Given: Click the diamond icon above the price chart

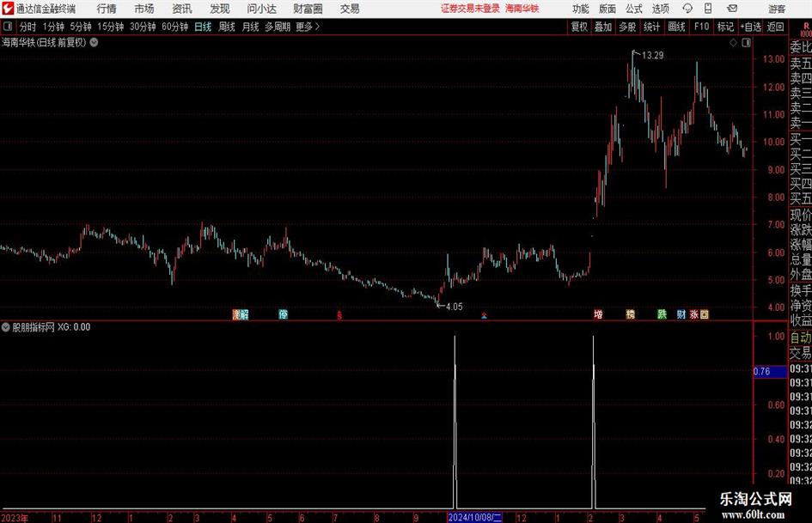Looking at the screenshot, I should tap(733, 43).
